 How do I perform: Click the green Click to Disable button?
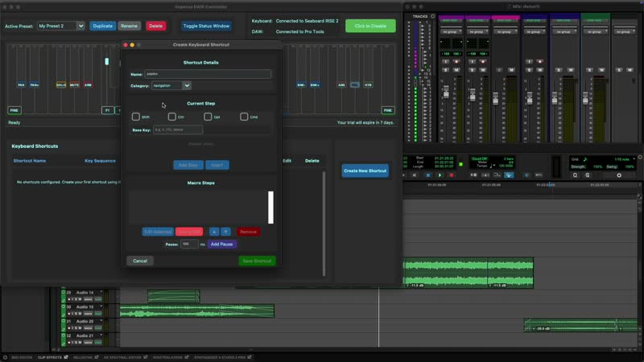[370, 26]
